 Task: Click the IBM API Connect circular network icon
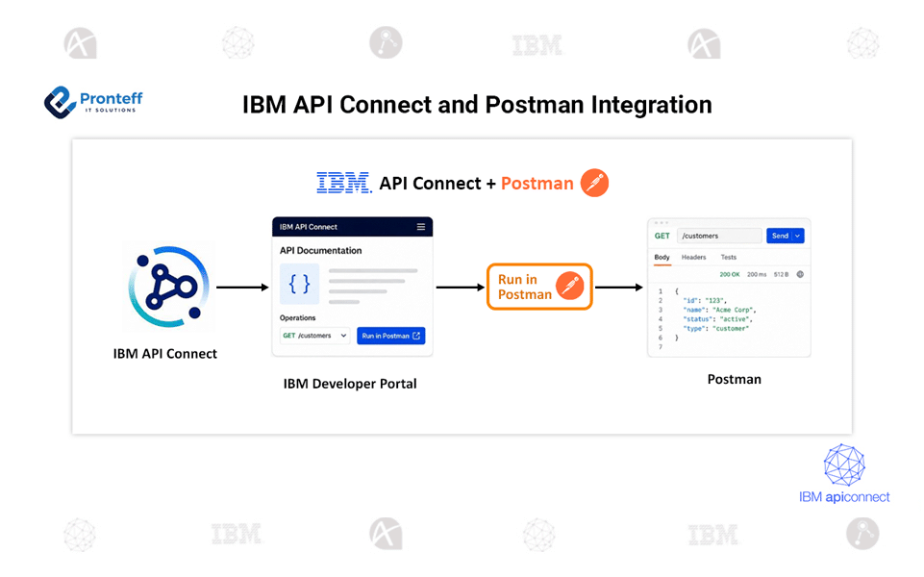coord(169,287)
